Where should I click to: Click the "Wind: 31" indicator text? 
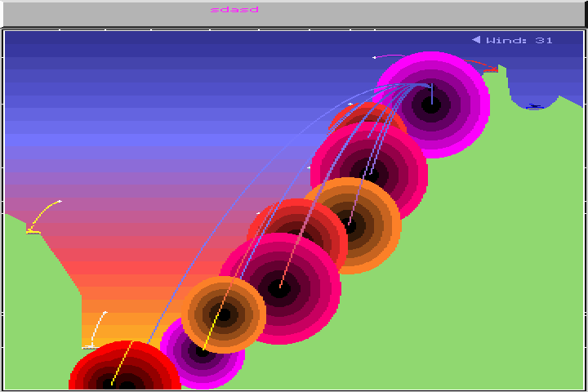[x=519, y=40]
